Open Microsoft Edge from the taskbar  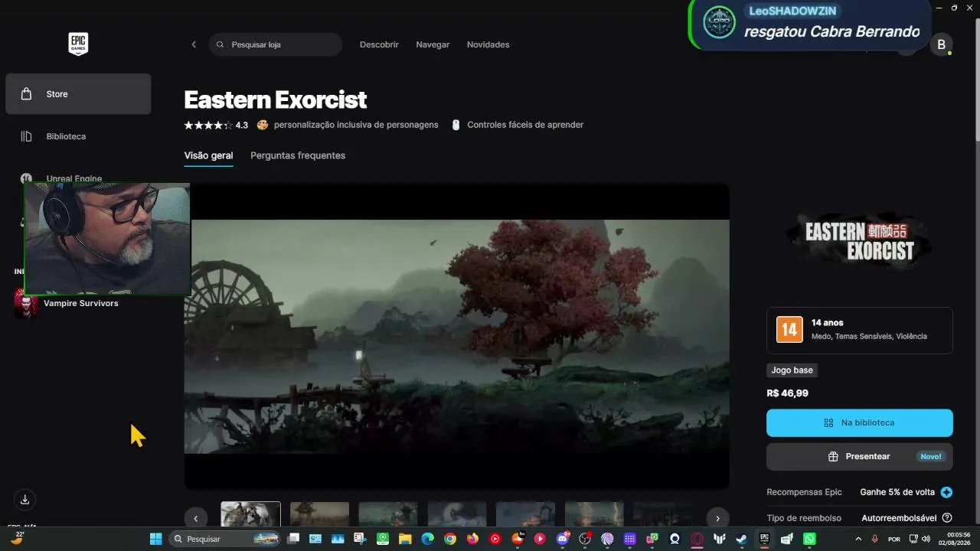click(427, 539)
